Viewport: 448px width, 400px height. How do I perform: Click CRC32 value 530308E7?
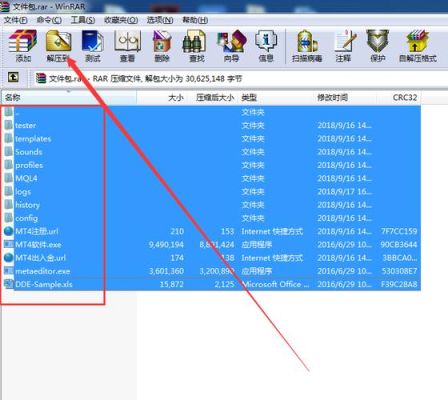399,271
